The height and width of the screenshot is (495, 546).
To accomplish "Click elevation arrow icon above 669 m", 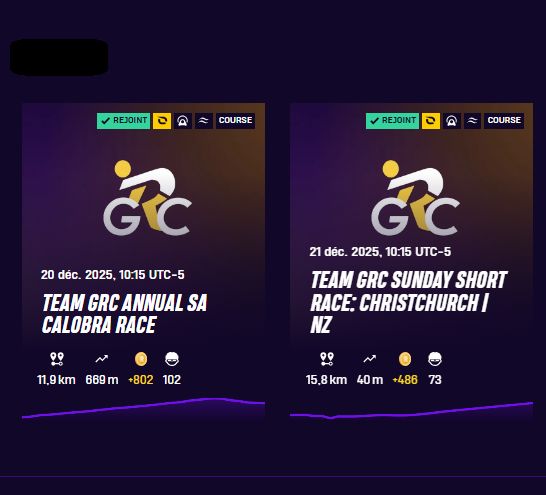I will tap(102, 359).
